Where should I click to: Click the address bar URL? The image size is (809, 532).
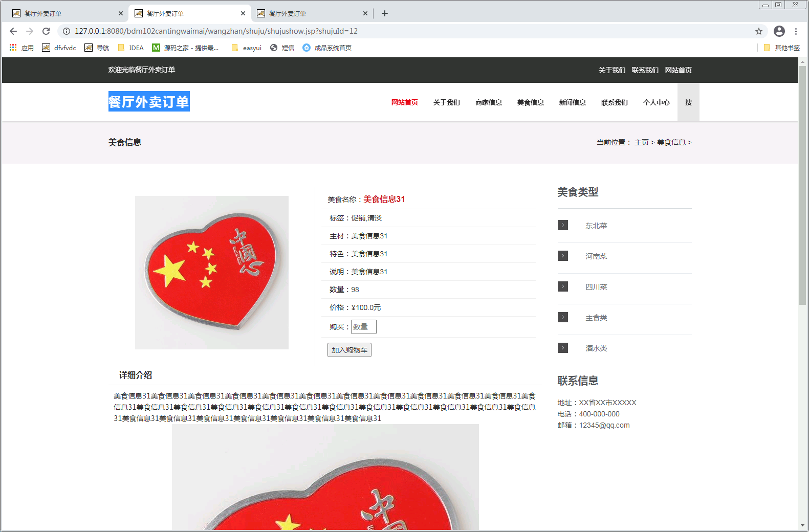point(216,31)
